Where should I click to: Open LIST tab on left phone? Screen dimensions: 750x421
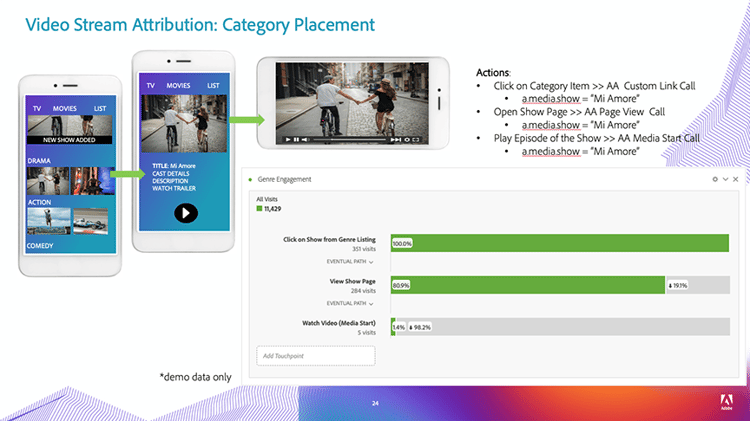click(x=100, y=109)
